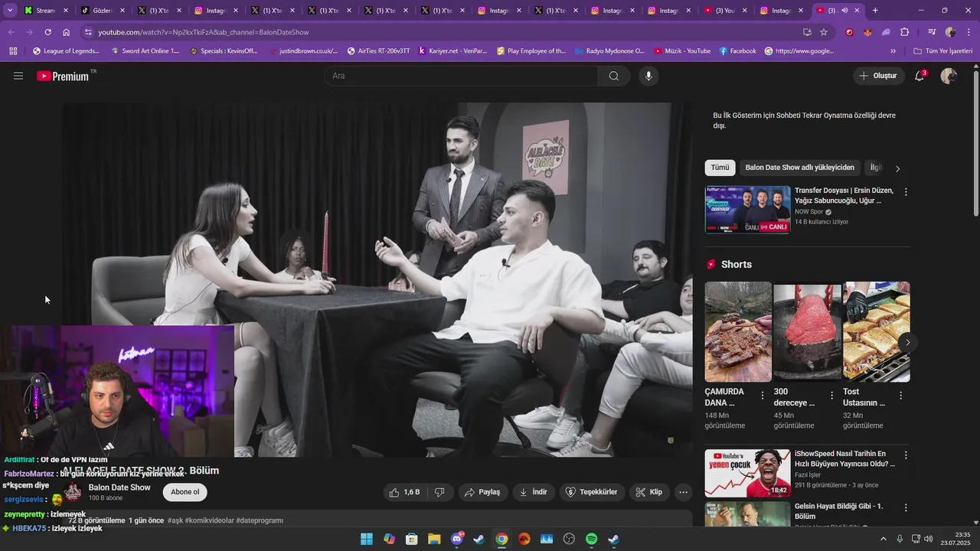980x551 pixels.
Task: Open options for 300 dereceye short
Action: click(831, 396)
